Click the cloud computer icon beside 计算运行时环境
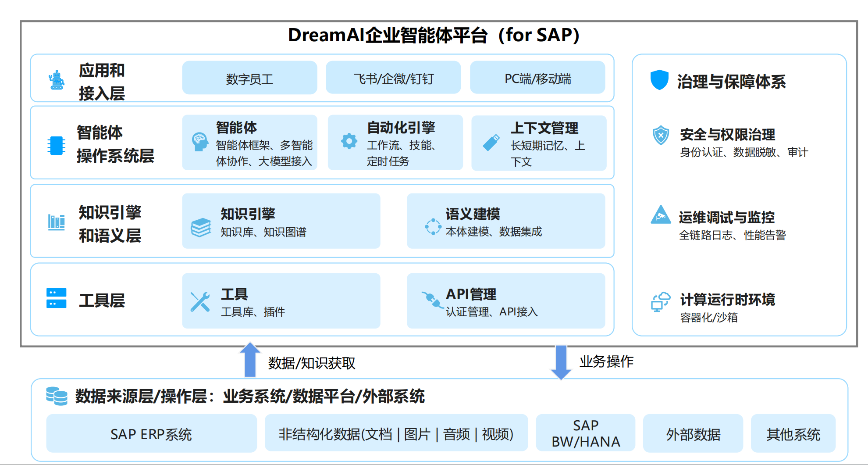 661,302
